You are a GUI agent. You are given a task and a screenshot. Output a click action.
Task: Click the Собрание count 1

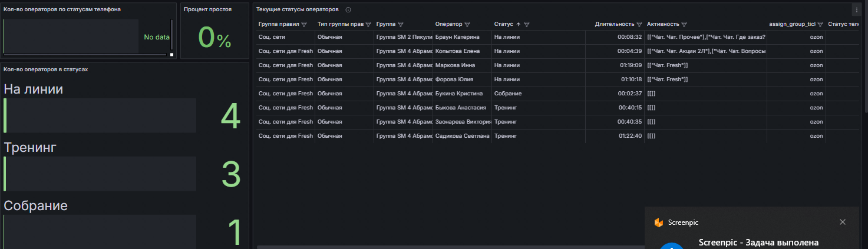pos(235,232)
